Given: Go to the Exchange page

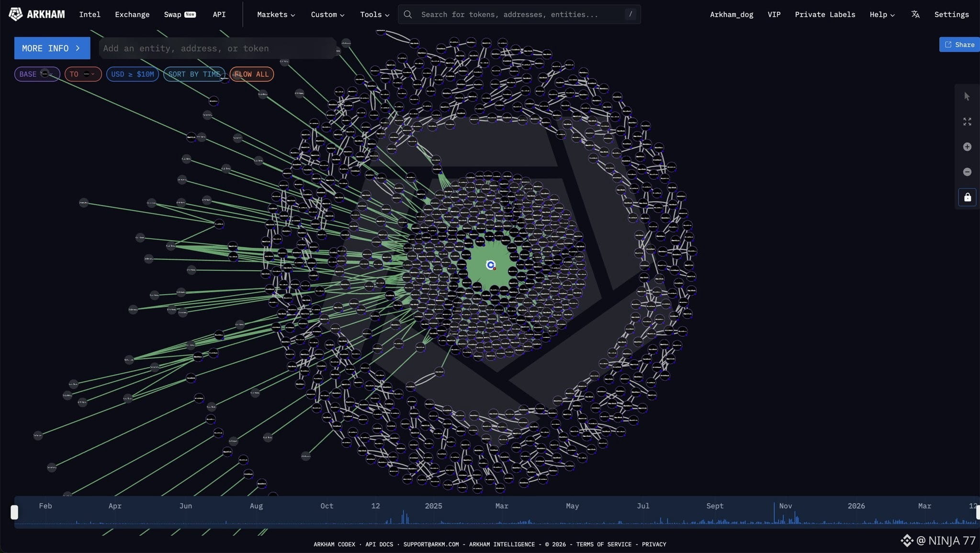Looking at the screenshot, I should [x=132, y=14].
